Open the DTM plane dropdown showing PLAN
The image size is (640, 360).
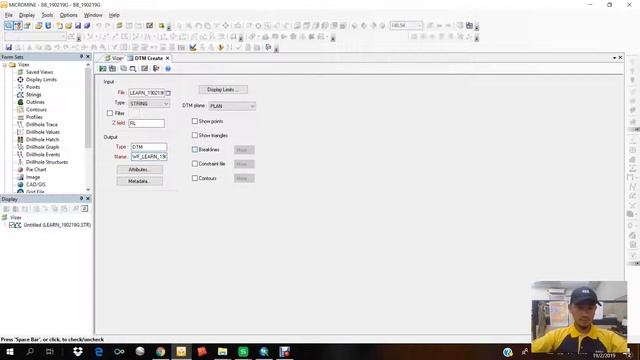tap(232, 106)
